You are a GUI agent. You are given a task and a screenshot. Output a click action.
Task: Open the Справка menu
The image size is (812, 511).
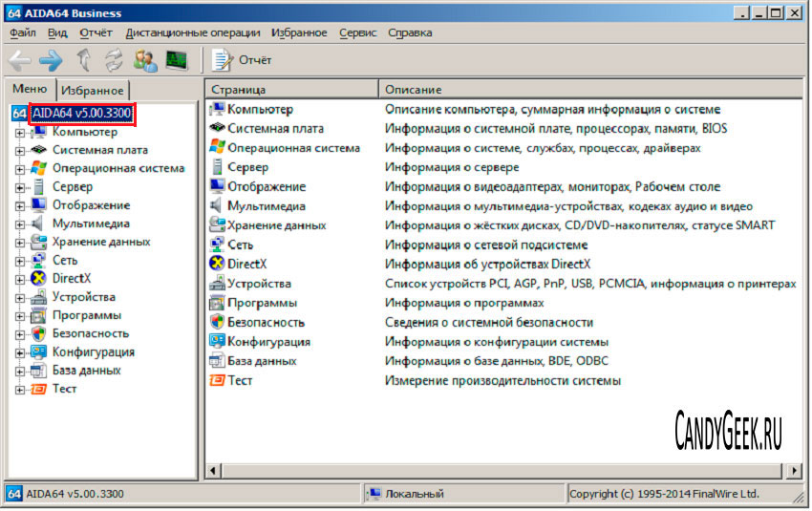410,32
